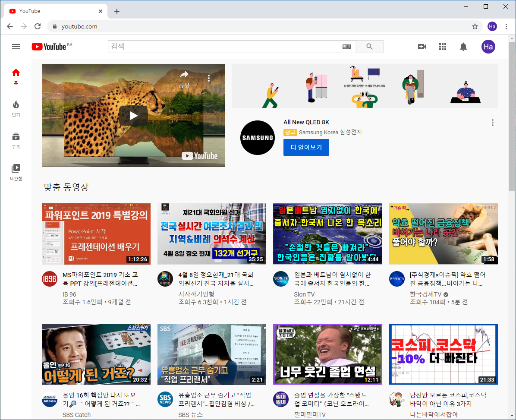The image size is (516, 420).
Task: Click the IB 96 channel name
Action: tap(69, 294)
